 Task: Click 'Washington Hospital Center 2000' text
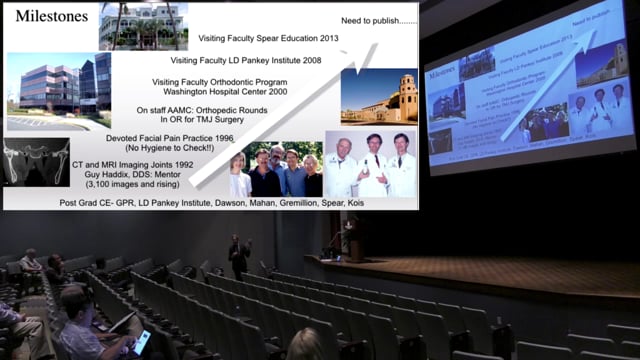click(x=225, y=91)
